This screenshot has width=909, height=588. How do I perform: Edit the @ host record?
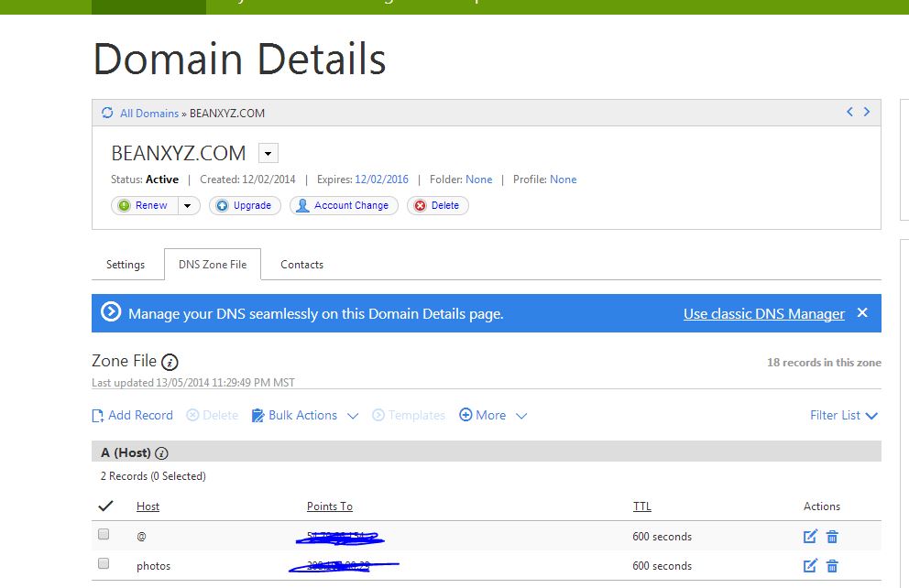[810, 536]
